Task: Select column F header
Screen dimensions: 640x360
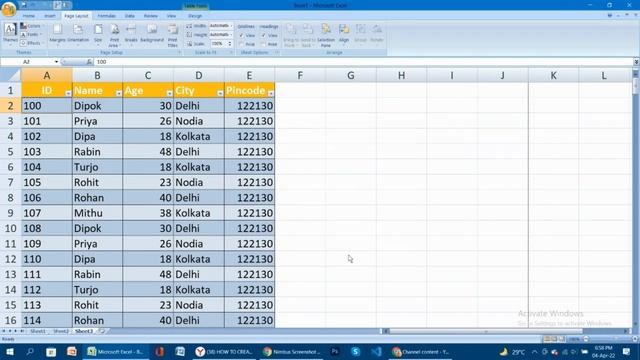Action: (300, 76)
